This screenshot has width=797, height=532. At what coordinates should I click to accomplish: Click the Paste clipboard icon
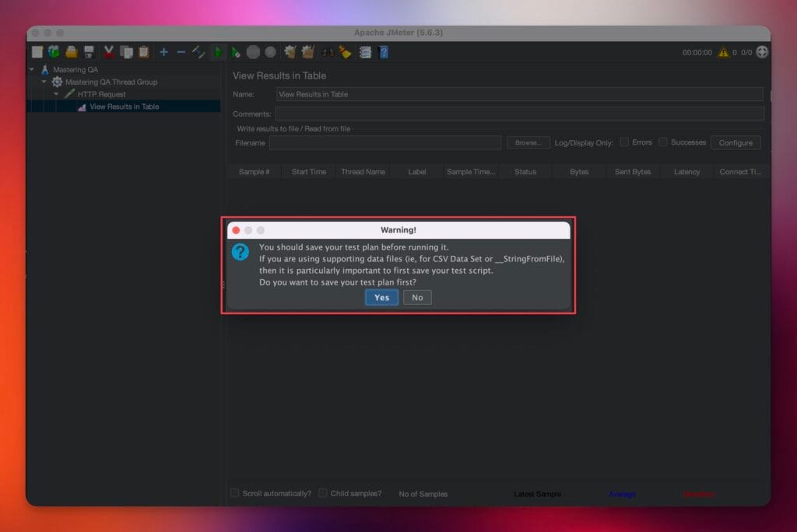point(144,52)
